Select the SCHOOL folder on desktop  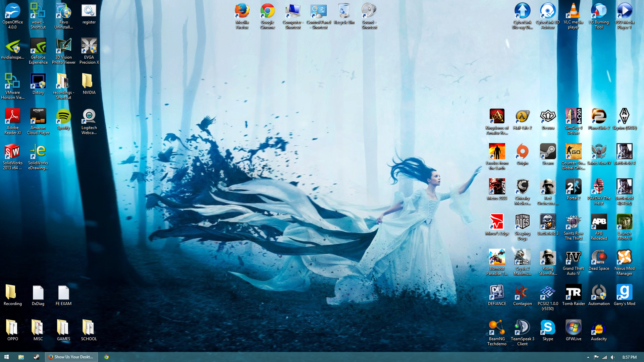point(89,330)
